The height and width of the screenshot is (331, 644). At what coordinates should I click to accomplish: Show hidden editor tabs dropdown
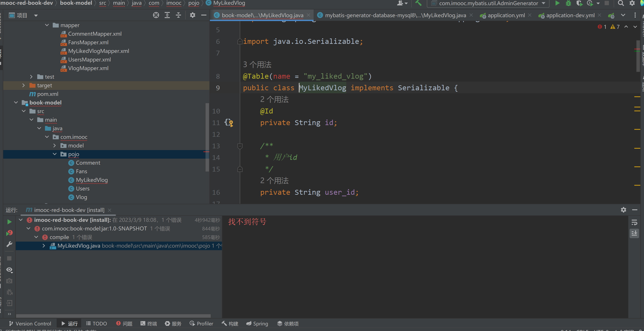click(623, 15)
